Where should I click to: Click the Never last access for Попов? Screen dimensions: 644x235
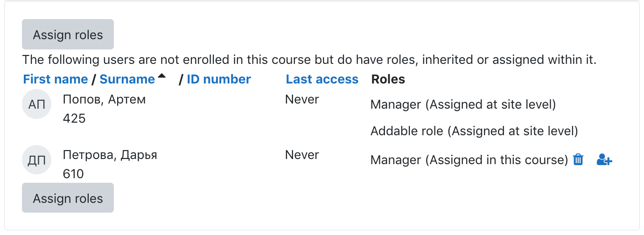pos(302,99)
